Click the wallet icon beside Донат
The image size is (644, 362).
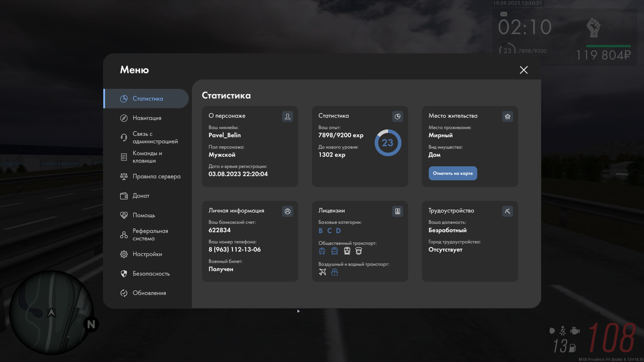124,196
